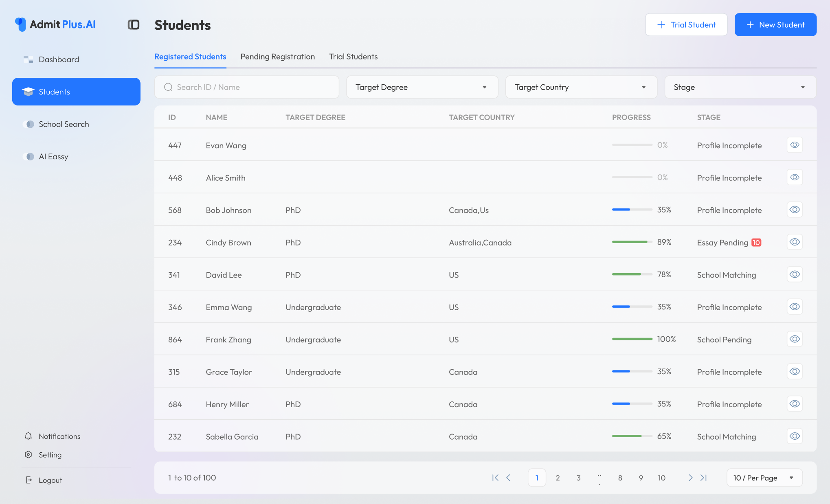
Task: Open the Target Country filter
Action: pos(581,87)
